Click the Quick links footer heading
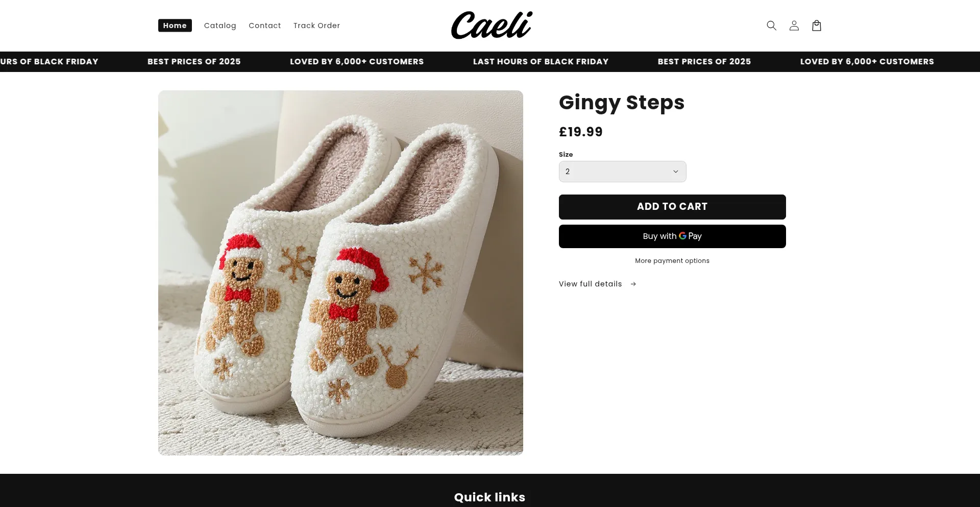Viewport: 980px width, 507px height. tap(489, 497)
